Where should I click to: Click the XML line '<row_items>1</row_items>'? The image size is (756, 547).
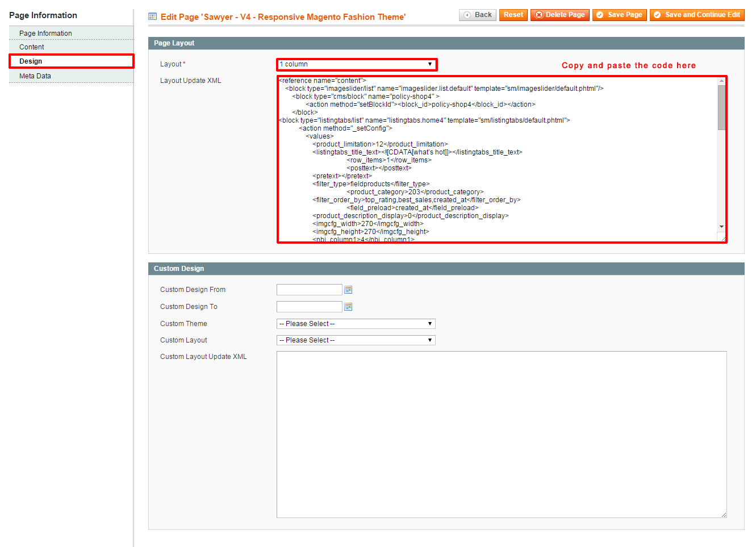[x=389, y=160]
